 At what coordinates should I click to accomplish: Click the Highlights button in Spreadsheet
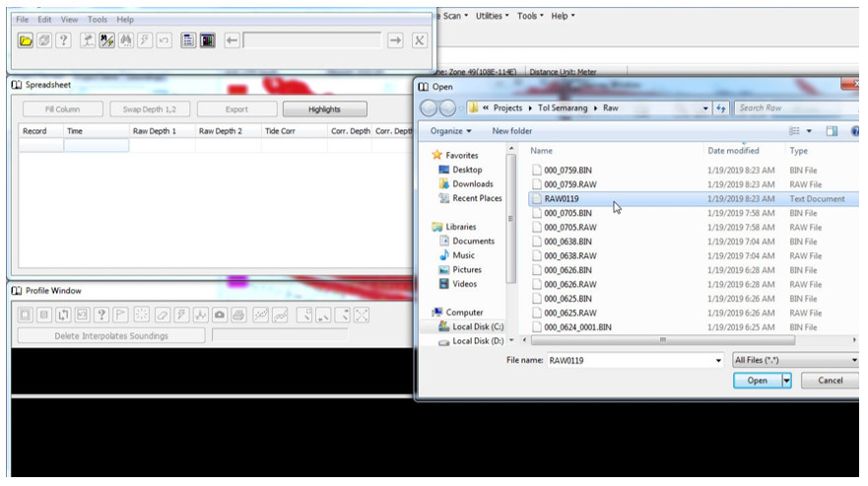point(324,109)
